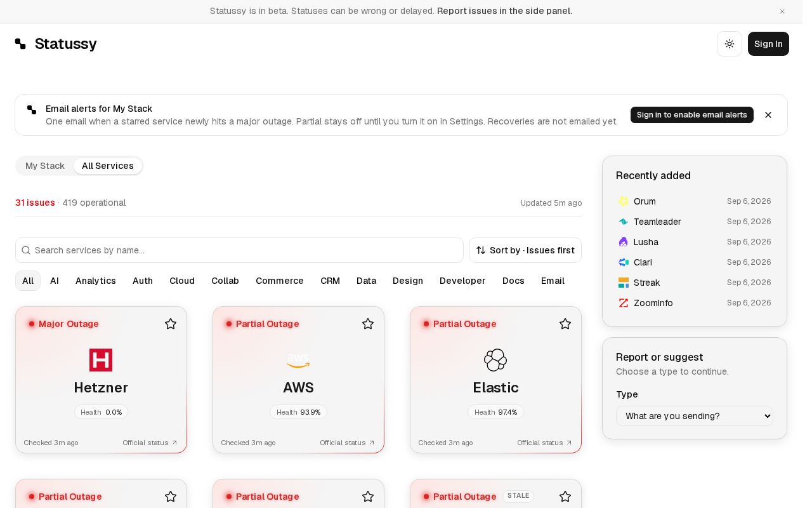Star the middle card in the second row

point(368,497)
